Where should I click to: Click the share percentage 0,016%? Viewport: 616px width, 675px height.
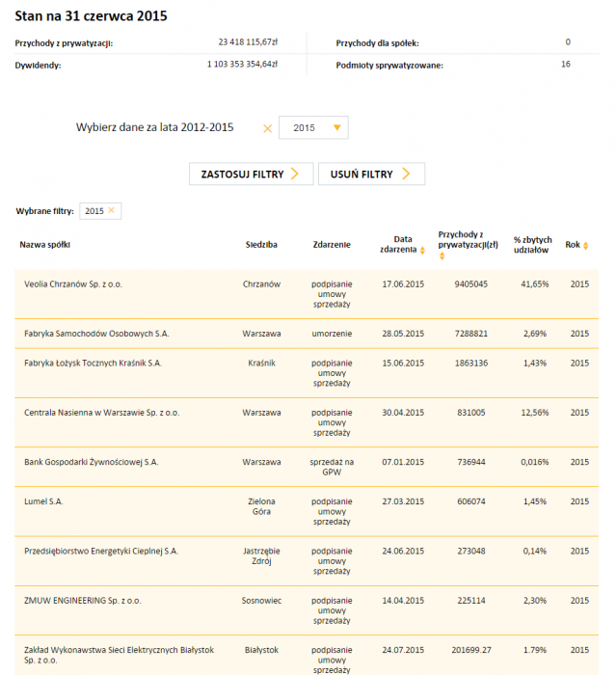pyautogui.click(x=535, y=462)
